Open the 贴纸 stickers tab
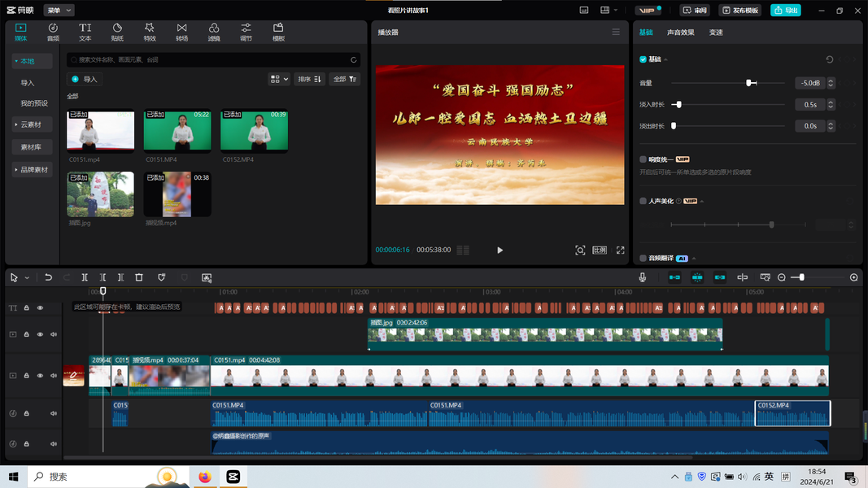The width and height of the screenshot is (868, 488). pos(117,32)
